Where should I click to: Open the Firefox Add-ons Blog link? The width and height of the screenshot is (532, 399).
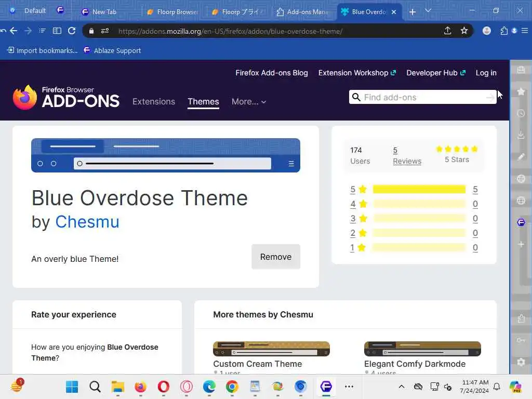click(271, 73)
